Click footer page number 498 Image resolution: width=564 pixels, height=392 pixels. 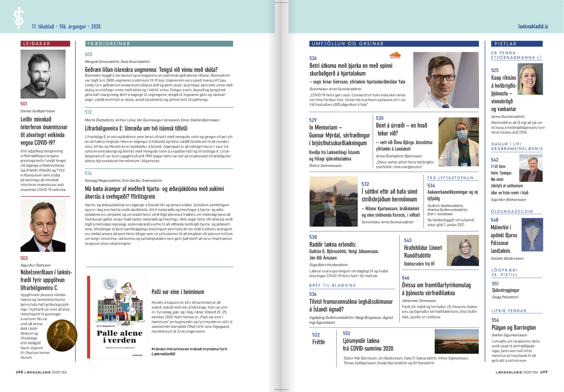pyautogui.click(x=19, y=372)
